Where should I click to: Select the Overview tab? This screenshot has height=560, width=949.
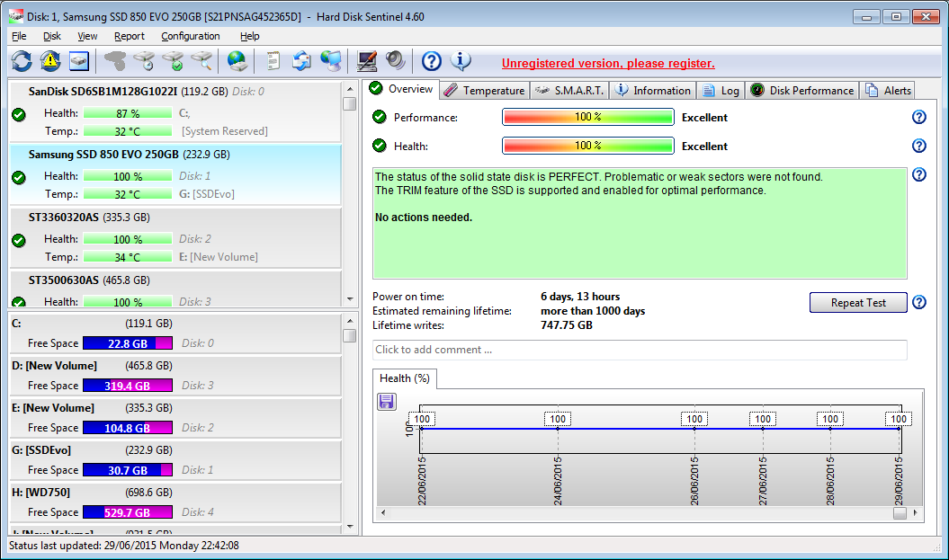[402, 89]
